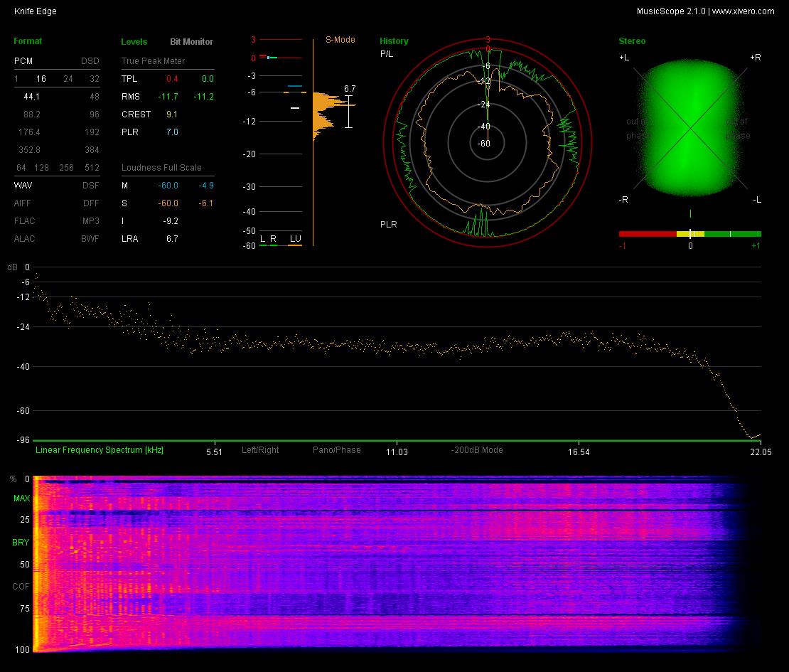789x672 pixels.
Task: Click the PLR label under the history radar
Action: [389, 225]
